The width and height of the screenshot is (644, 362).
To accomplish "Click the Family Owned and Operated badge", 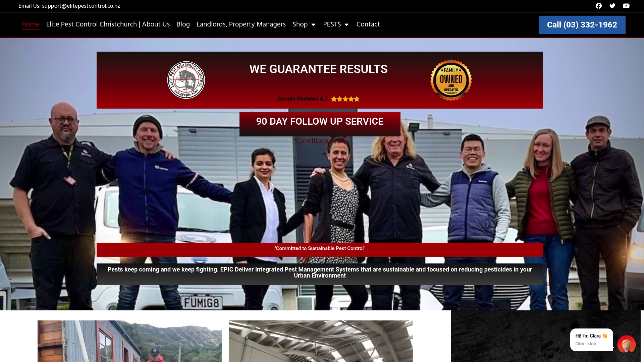I will coord(451,80).
